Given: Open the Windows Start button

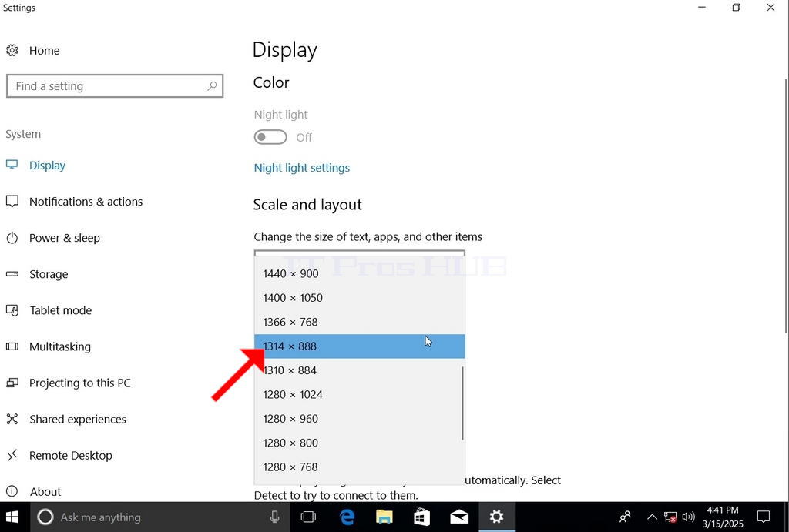Looking at the screenshot, I should click(12, 517).
